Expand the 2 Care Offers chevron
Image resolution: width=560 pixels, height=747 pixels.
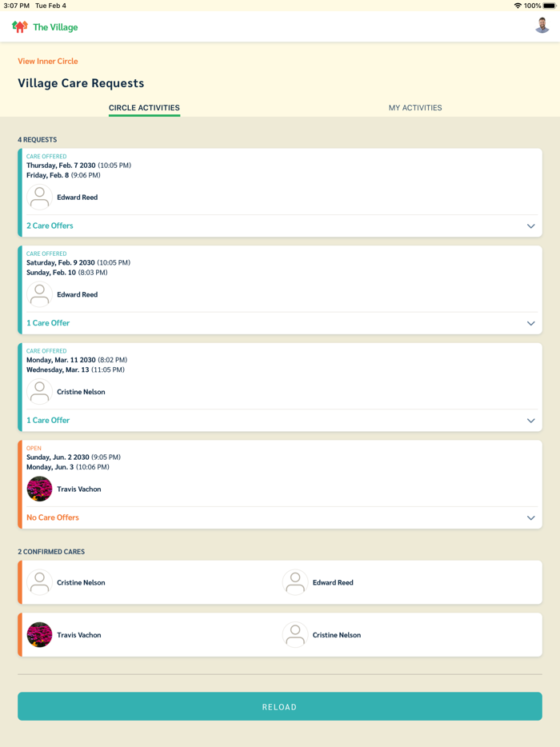pyautogui.click(x=530, y=226)
